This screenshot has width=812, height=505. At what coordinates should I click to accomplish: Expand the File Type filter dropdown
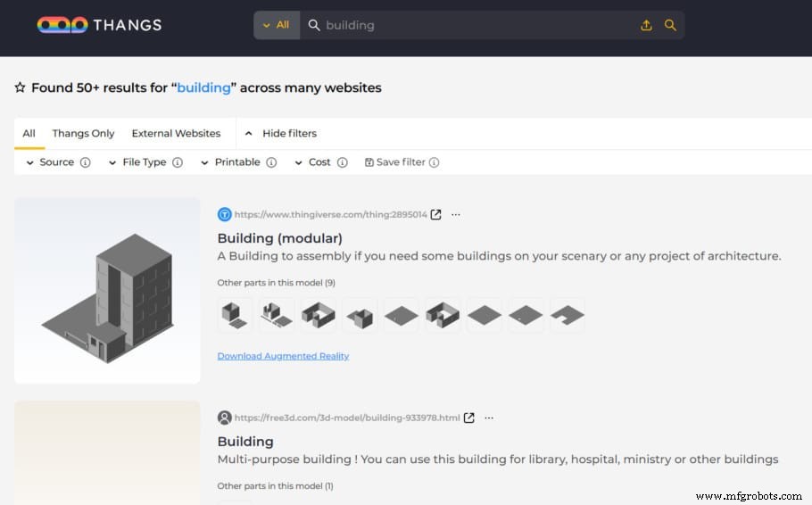click(x=137, y=162)
